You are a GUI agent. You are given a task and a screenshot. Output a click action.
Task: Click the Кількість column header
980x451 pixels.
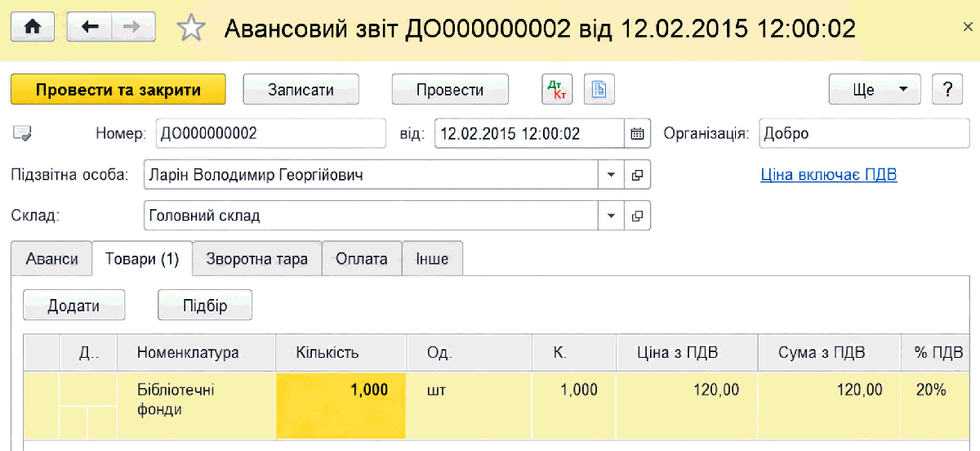click(x=342, y=353)
